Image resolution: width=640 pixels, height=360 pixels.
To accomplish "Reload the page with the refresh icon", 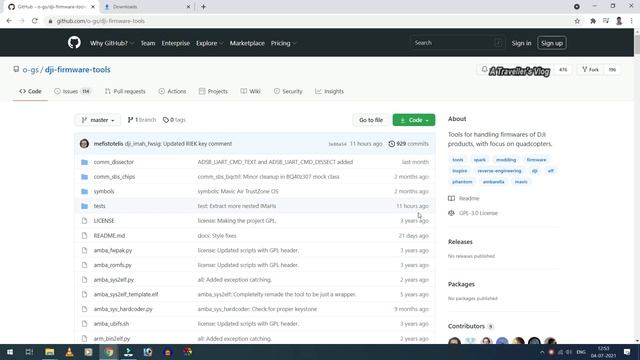I will click(35, 21).
